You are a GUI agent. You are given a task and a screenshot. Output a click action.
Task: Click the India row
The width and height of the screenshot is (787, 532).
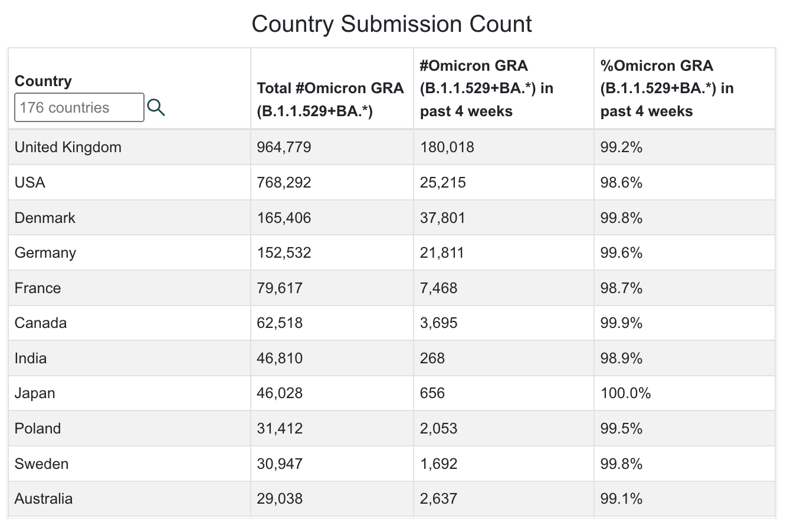coord(31,358)
